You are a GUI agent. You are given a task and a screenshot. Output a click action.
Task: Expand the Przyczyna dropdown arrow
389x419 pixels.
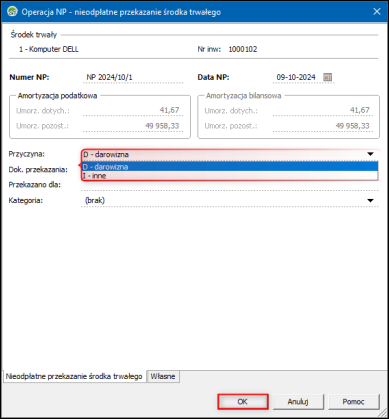click(370, 154)
